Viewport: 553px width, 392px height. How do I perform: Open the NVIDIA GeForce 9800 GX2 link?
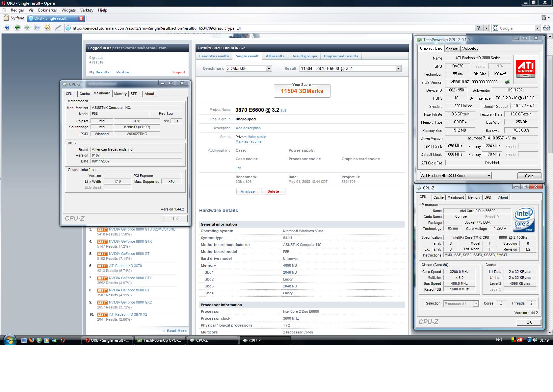click(x=130, y=302)
